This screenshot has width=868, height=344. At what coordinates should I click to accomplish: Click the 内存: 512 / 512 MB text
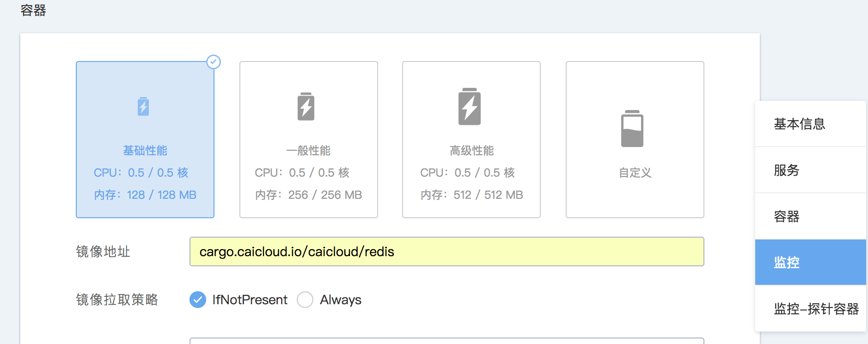[x=471, y=195]
